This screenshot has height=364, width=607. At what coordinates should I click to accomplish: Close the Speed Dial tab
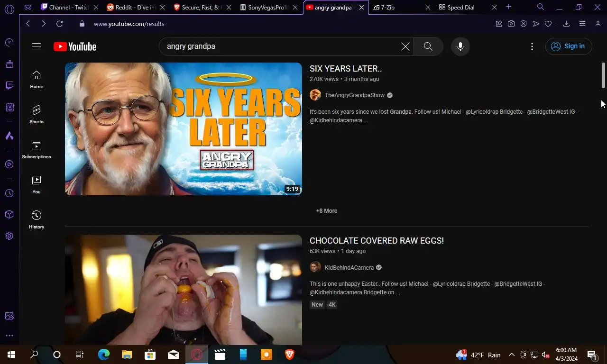tap(494, 8)
